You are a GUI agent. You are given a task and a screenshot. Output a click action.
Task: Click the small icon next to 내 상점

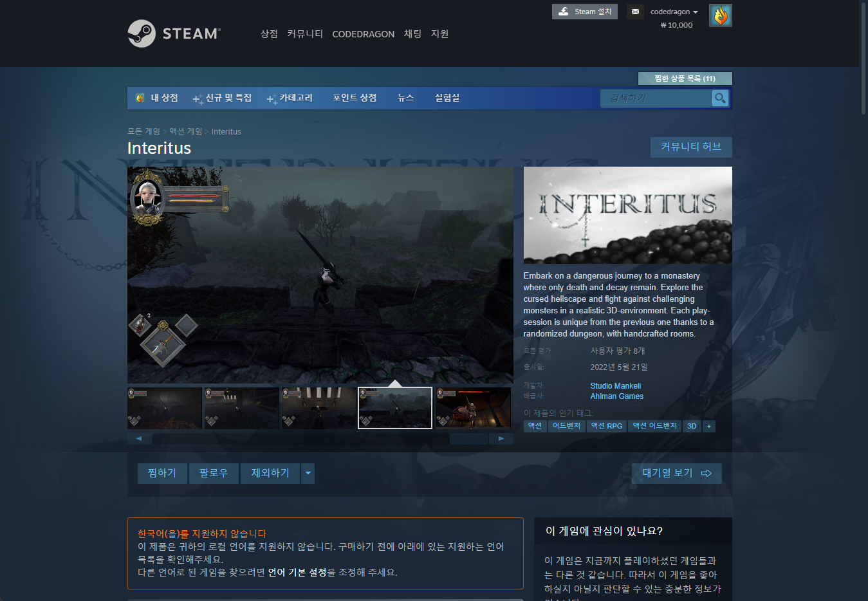click(140, 98)
